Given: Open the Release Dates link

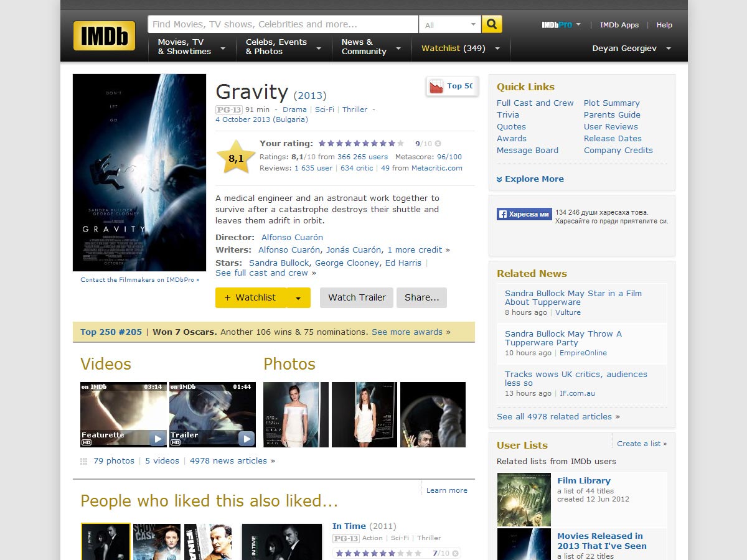Looking at the screenshot, I should [x=613, y=139].
